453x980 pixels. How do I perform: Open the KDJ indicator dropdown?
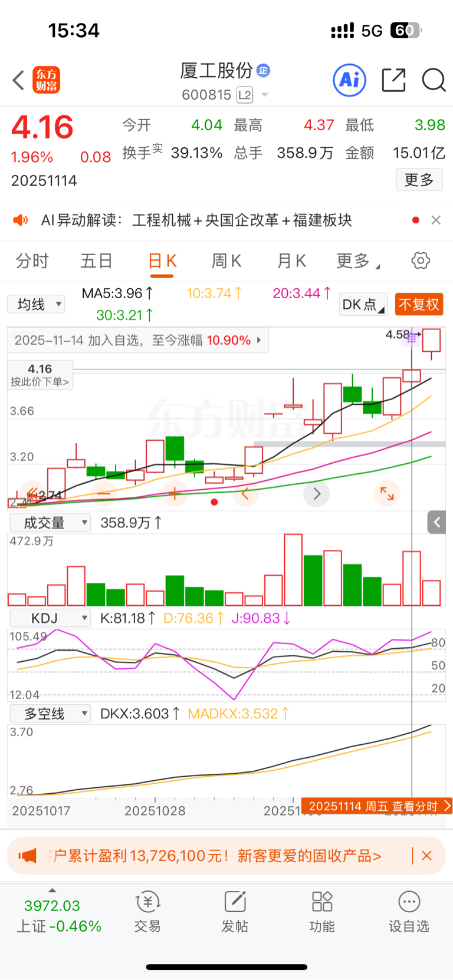50,618
